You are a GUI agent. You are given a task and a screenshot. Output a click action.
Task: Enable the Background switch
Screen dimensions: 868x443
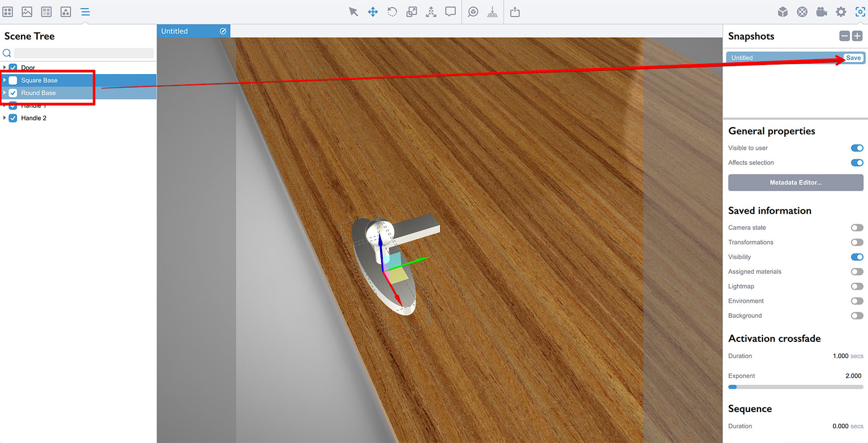857,315
